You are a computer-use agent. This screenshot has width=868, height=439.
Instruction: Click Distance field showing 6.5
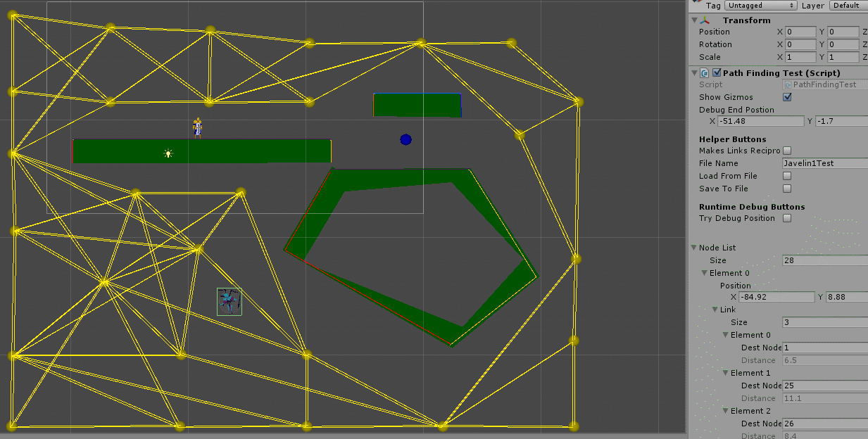(x=825, y=360)
